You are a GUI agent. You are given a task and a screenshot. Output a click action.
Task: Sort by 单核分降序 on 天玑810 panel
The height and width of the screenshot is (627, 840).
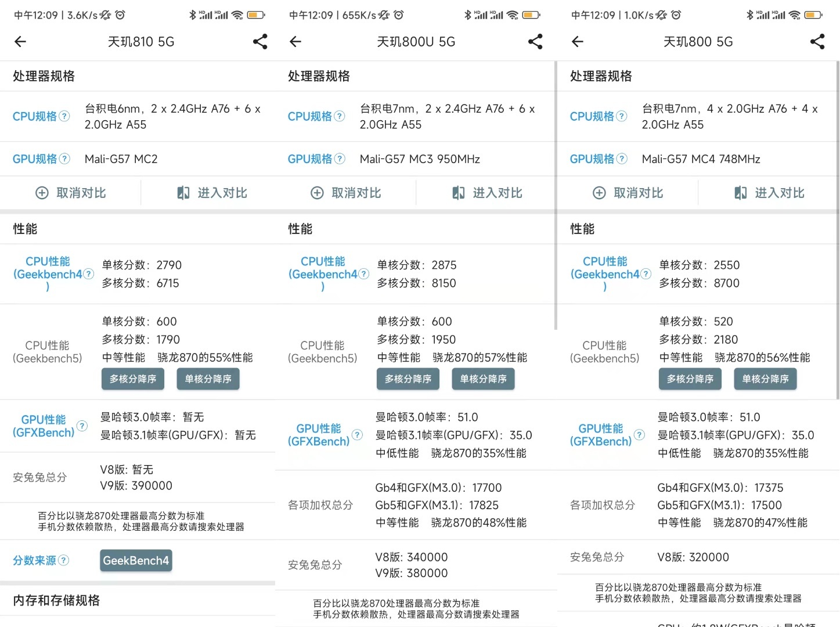pos(208,379)
